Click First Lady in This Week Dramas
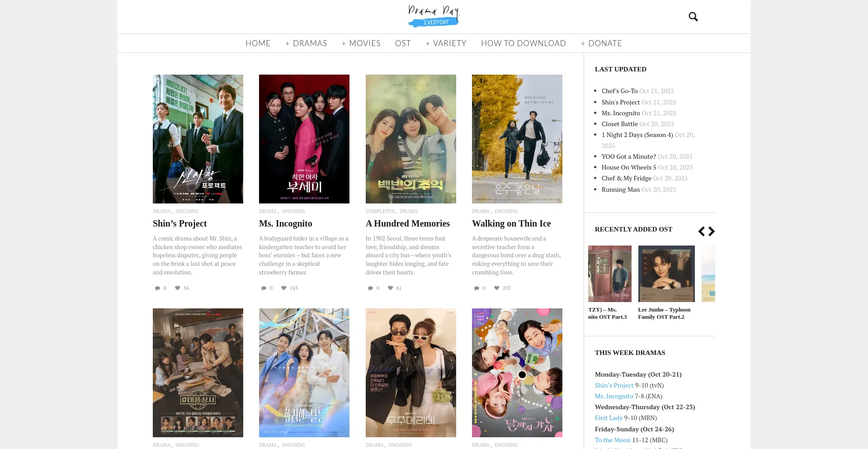 pos(609,418)
